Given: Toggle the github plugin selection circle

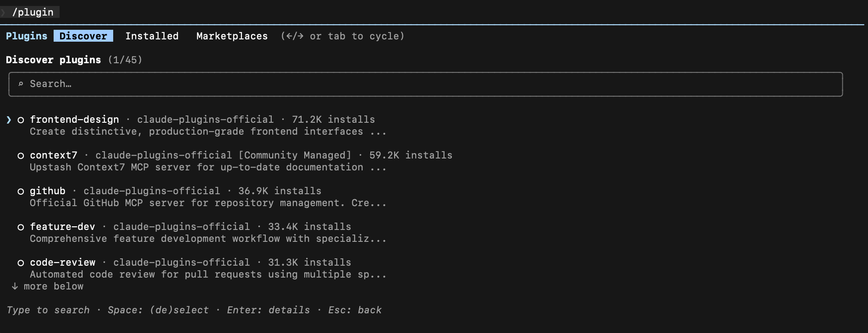Looking at the screenshot, I should (x=21, y=191).
